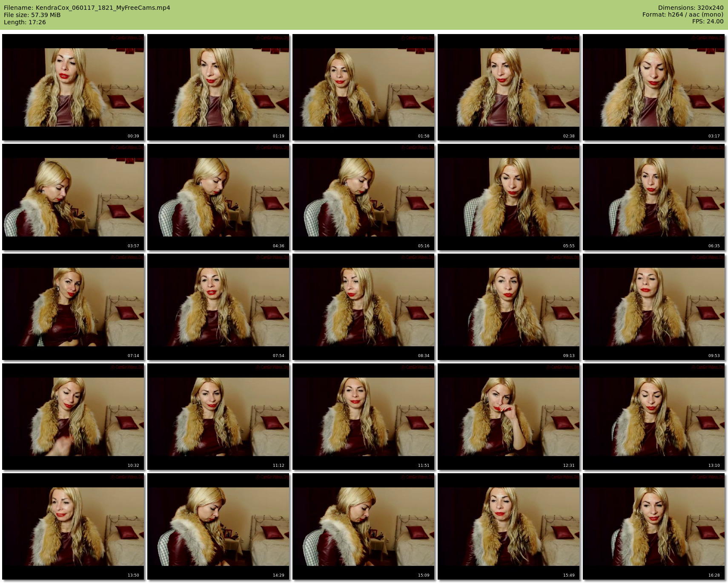Click the Filename line in the header
728x583 pixels.
pos(87,8)
